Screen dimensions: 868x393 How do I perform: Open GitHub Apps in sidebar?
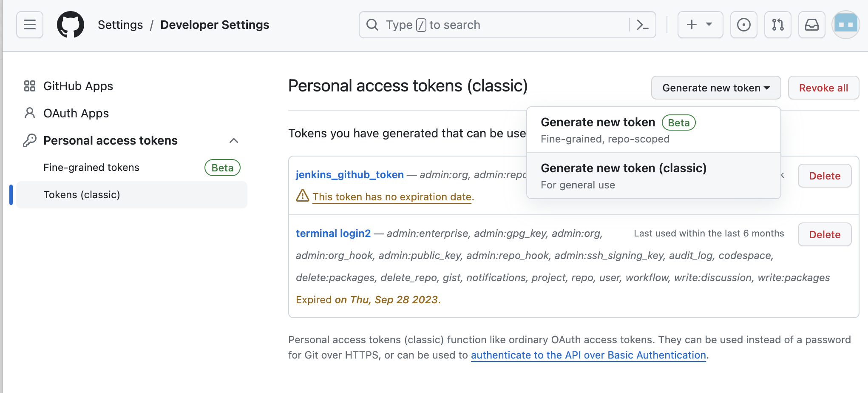click(x=78, y=86)
